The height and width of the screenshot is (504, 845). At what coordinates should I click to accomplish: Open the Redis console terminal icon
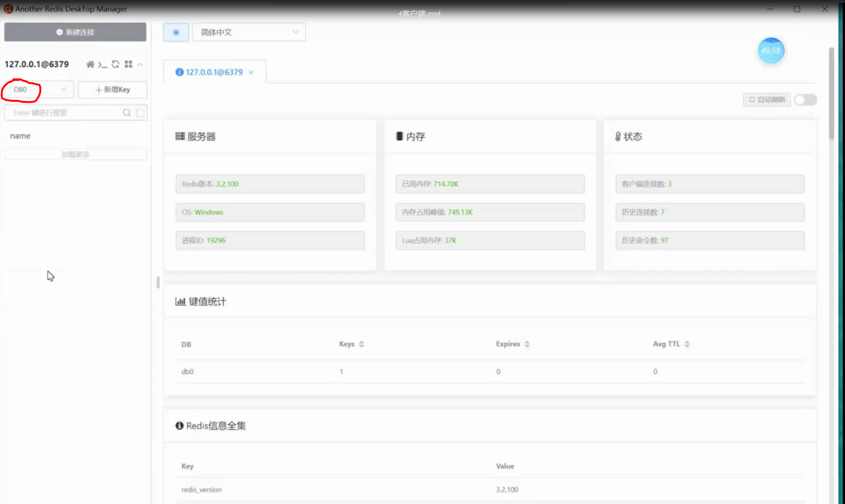pos(103,64)
